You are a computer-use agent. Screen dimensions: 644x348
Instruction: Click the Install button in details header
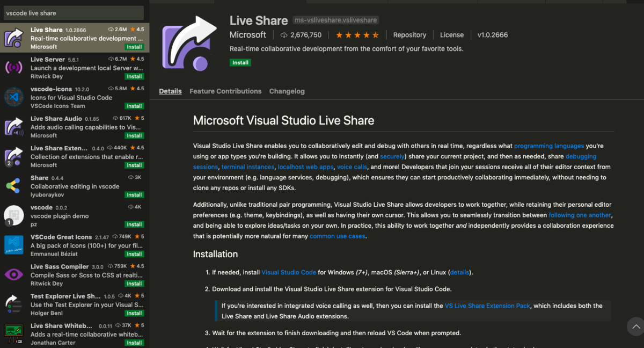pyautogui.click(x=240, y=62)
